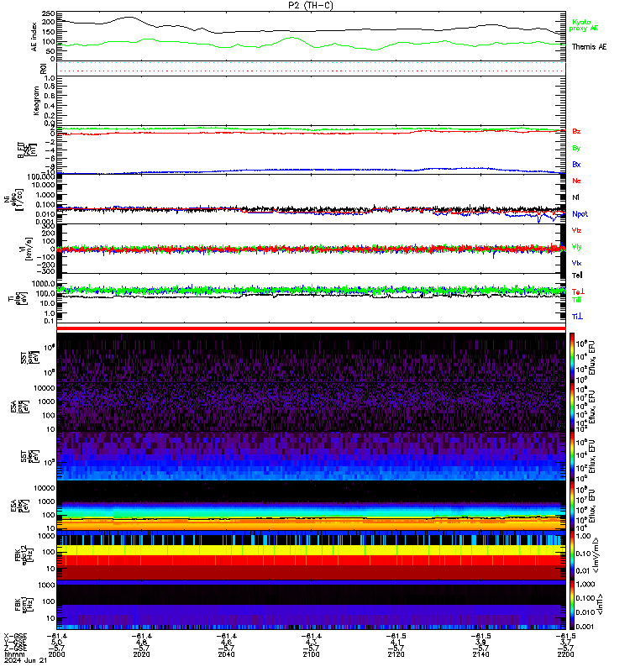Viewport: 630px width, 672px height.
Task: Click the blue Npot legend label
Action: (580, 214)
